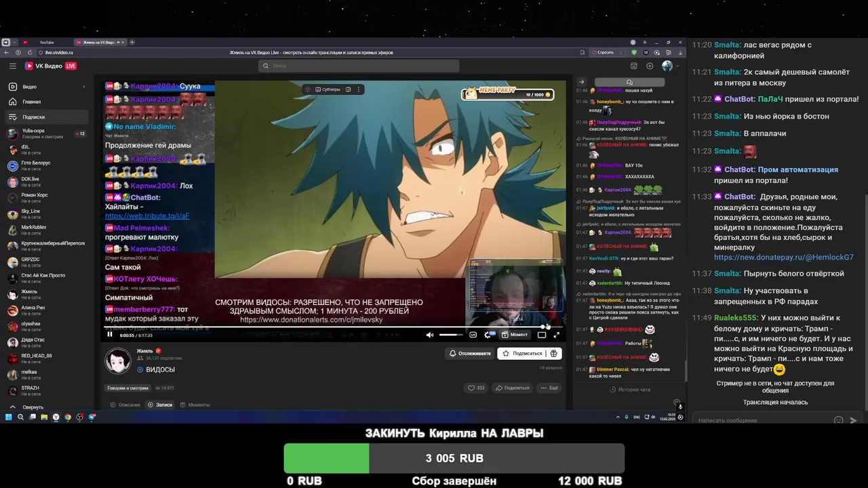Image resolution: width=868 pixels, height=488 pixels.
Task: Open the Субтитры overlay at video top
Action: [327, 89]
